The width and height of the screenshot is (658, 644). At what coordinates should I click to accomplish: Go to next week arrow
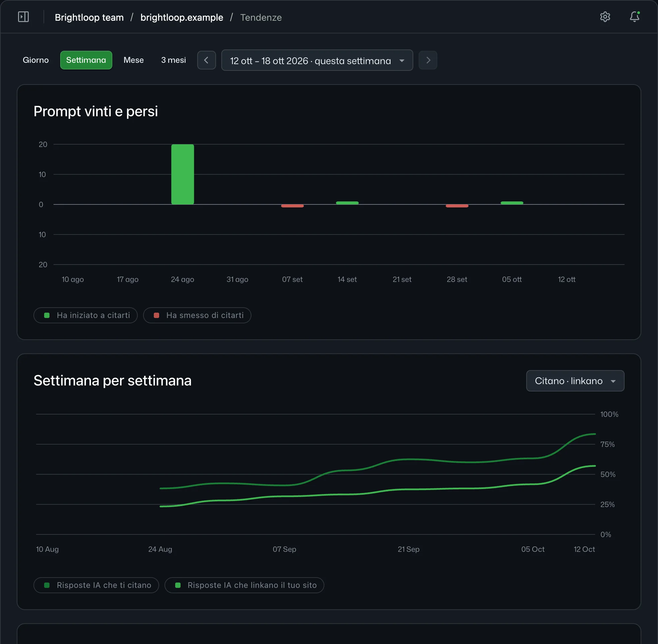pyautogui.click(x=428, y=60)
